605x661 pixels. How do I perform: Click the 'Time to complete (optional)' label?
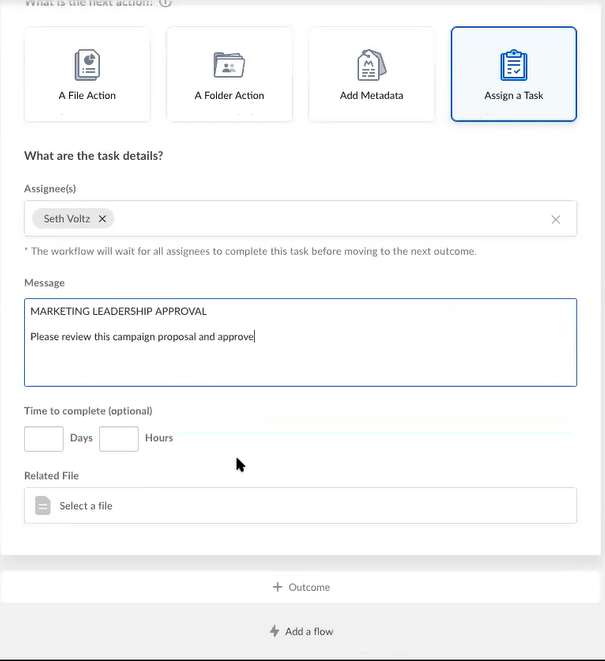[88, 411]
